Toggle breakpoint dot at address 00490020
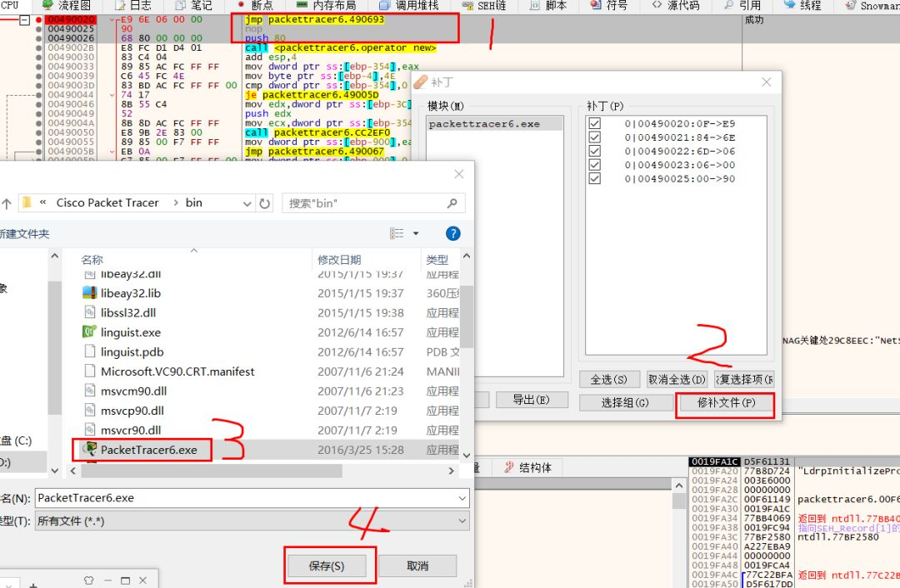This screenshot has height=588, width=900. (38, 19)
